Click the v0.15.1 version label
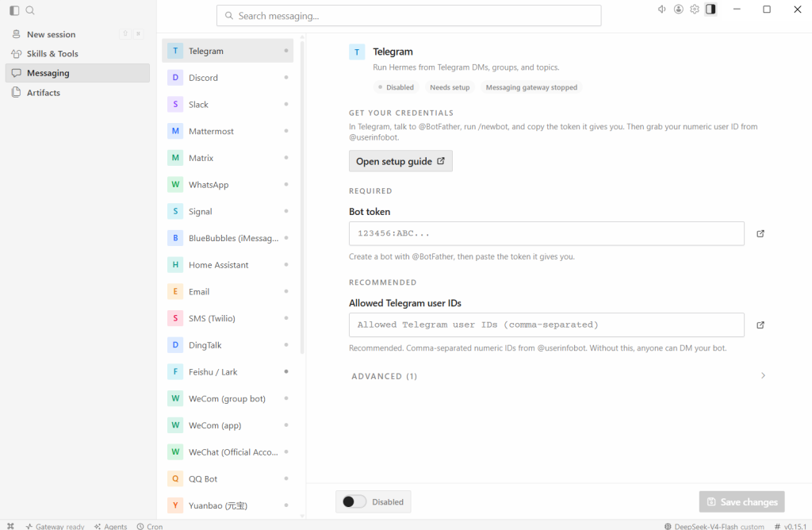Screen dimensions: 812x530 tap(791, 526)
